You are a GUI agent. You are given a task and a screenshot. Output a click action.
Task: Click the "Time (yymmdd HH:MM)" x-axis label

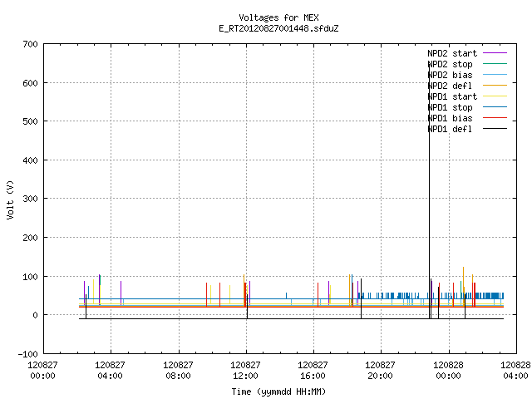click(x=278, y=392)
